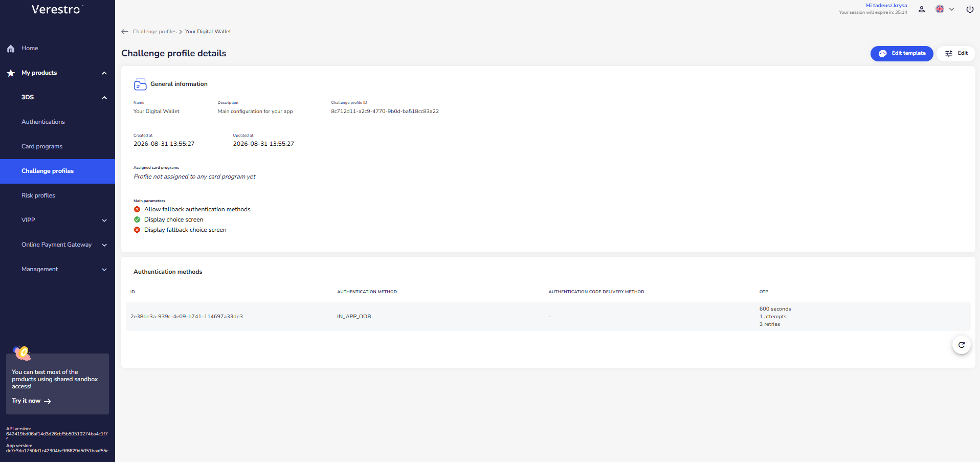
Task: Click the 'Your Digital Wallet' name value
Action: (157, 112)
